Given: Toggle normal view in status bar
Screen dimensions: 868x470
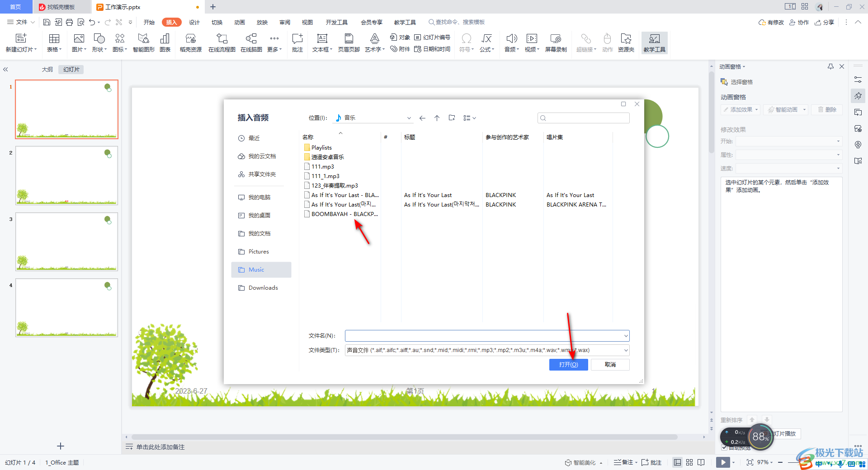Looking at the screenshot, I should (677, 462).
